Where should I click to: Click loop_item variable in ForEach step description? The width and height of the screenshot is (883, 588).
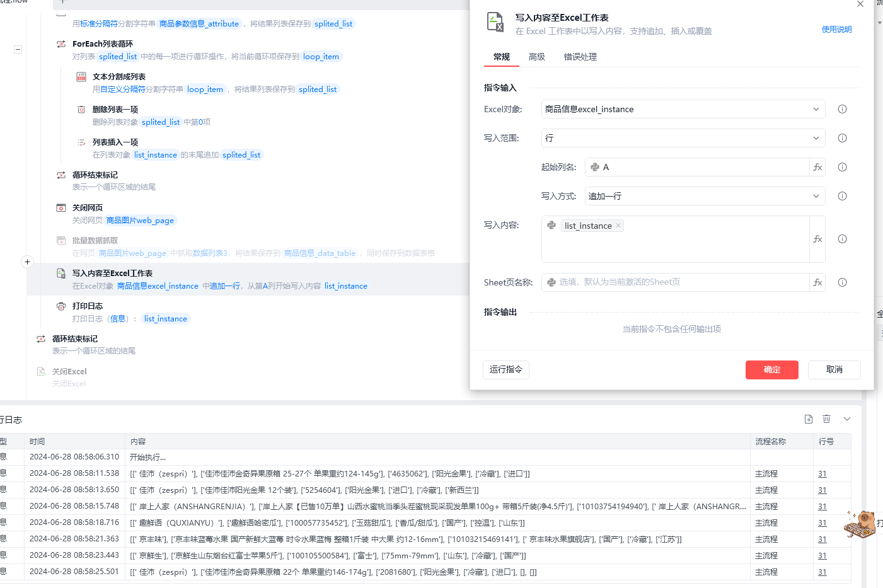321,57
